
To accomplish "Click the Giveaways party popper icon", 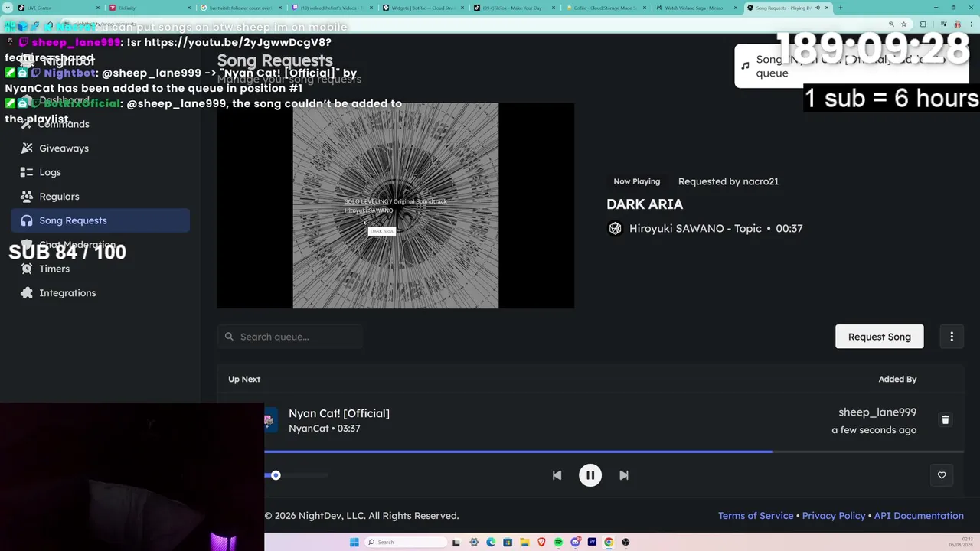I will point(27,148).
